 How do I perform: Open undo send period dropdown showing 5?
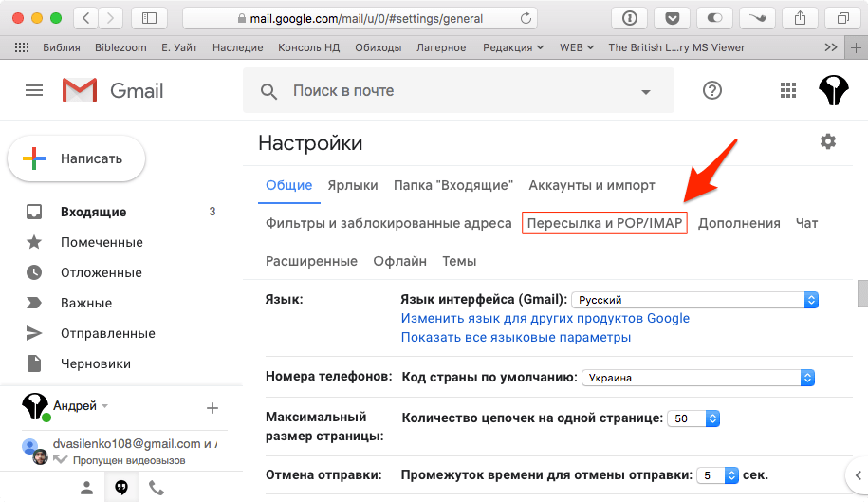718,475
